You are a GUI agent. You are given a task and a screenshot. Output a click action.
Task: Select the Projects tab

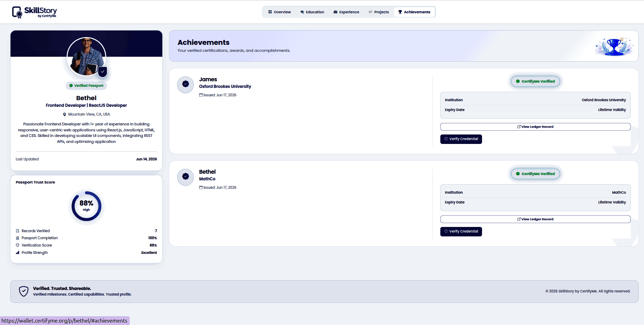point(379,12)
